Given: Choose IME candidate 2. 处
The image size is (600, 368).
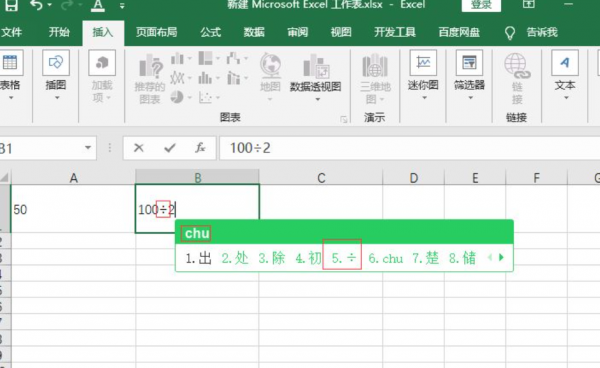Looking at the screenshot, I should point(235,258).
